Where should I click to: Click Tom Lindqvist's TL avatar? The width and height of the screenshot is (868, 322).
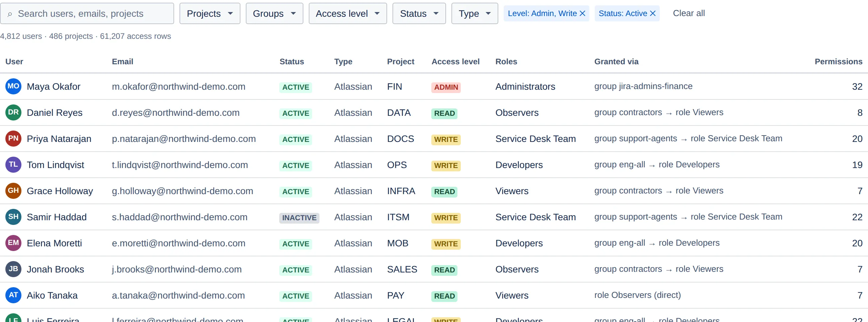(13, 164)
